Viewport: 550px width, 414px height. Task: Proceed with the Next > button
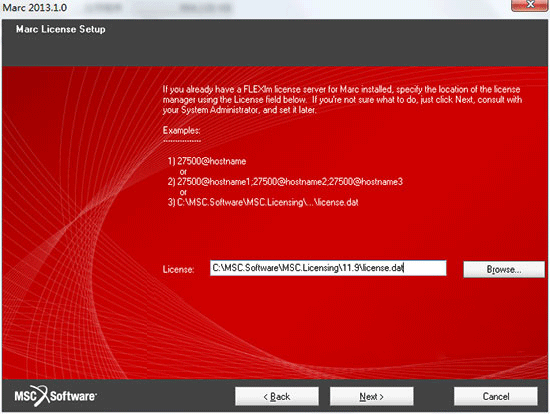(371, 396)
